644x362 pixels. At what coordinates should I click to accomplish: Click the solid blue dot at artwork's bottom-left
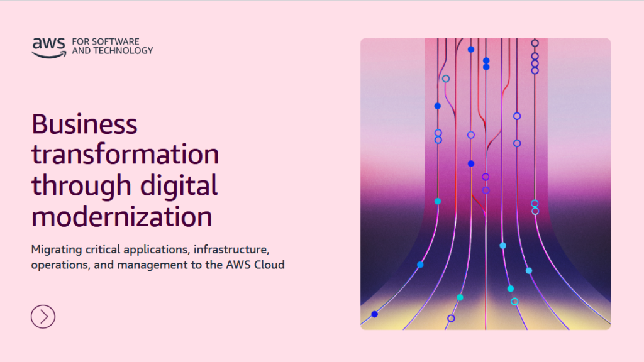[x=374, y=314]
